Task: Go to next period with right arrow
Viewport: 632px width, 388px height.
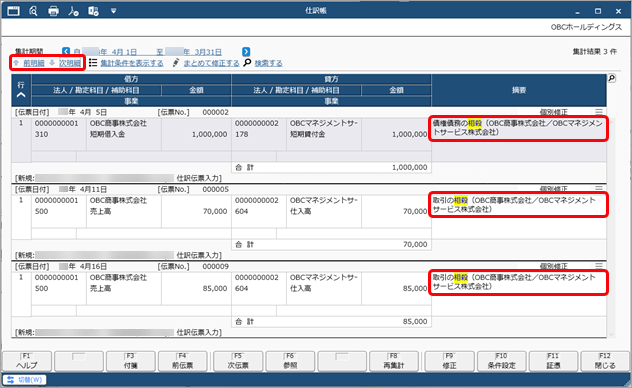Action: [246, 52]
